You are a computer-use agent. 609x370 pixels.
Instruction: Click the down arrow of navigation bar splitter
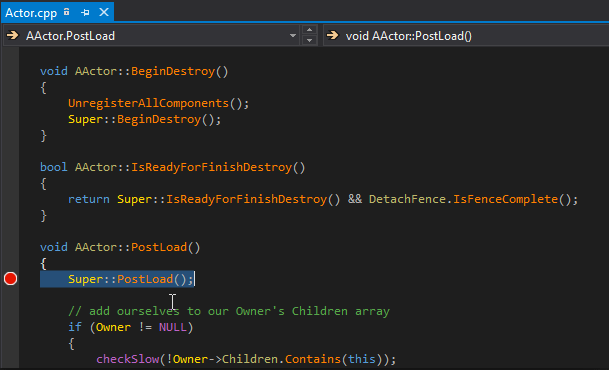(x=309, y=40)
